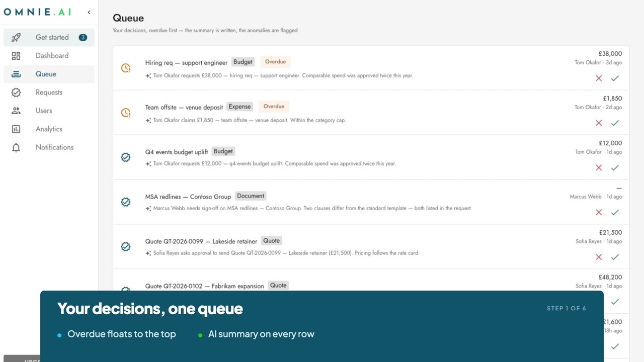Click the Users people icon
Screen dimensions: 644x362
point(16,111)
